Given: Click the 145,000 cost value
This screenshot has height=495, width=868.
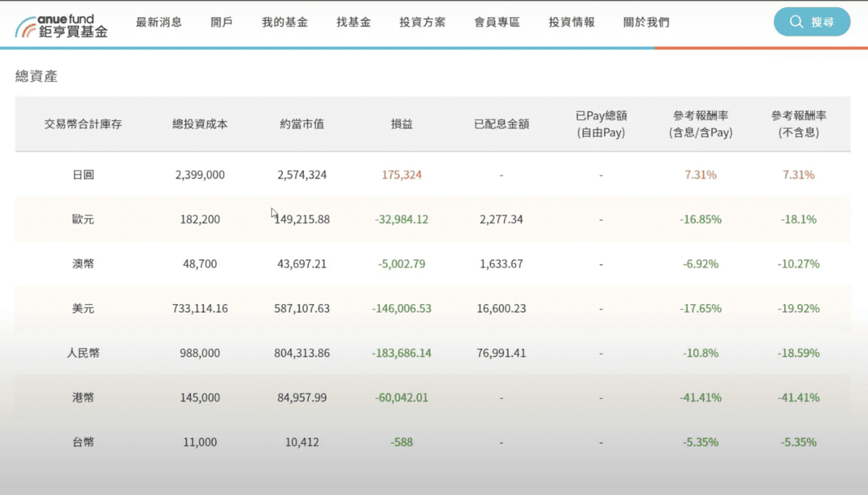Looking at the screenshot, I should tap(200, 397).
